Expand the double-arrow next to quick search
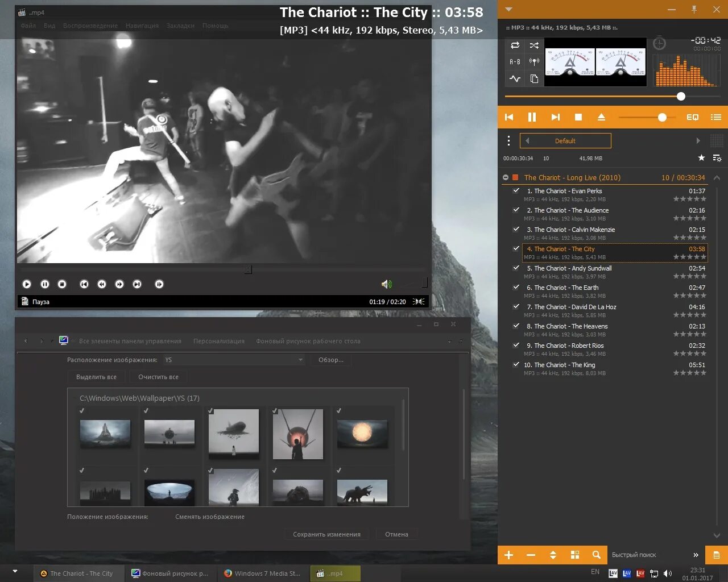The height and width of the screenshot is (582, 728). click(696, 555)
